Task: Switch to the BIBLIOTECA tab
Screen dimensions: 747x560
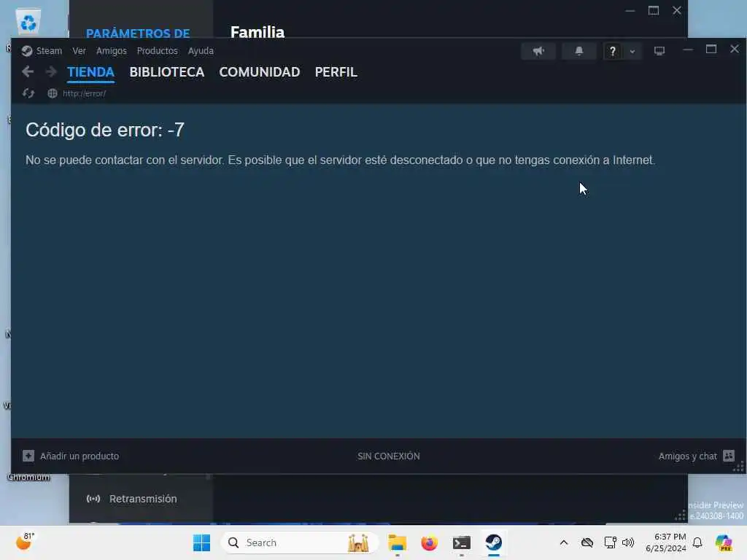Action: pyautogui.click(x=167, y=72)
